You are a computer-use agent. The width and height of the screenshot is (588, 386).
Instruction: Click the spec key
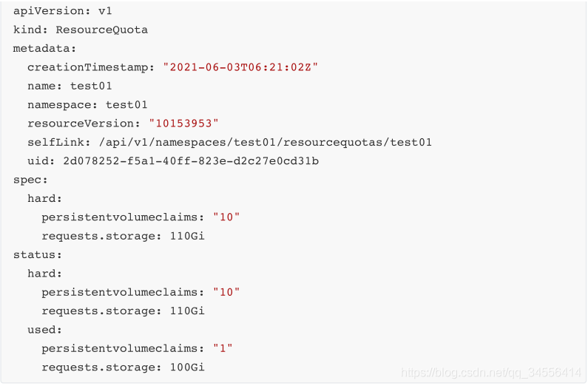(x=30, y=180)
